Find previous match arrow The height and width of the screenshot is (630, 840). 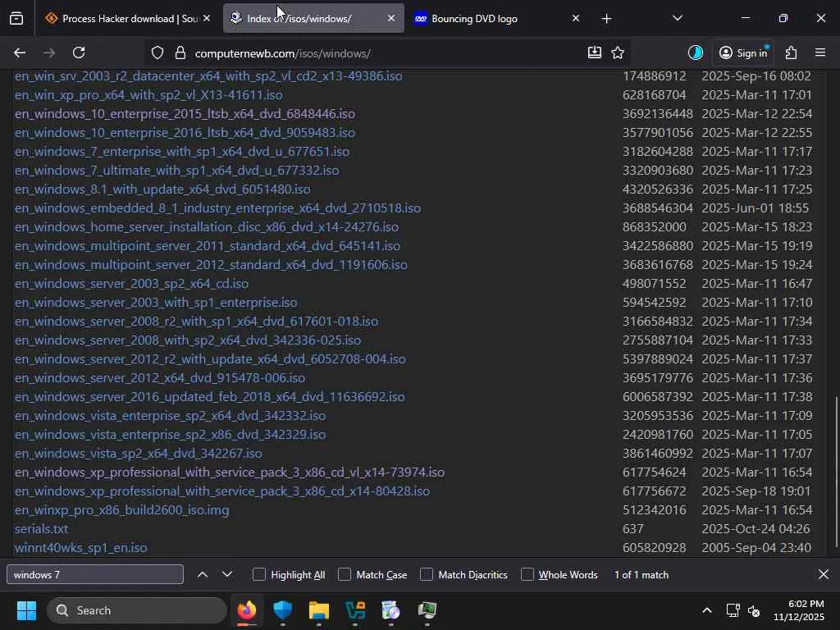pos(203,574)
